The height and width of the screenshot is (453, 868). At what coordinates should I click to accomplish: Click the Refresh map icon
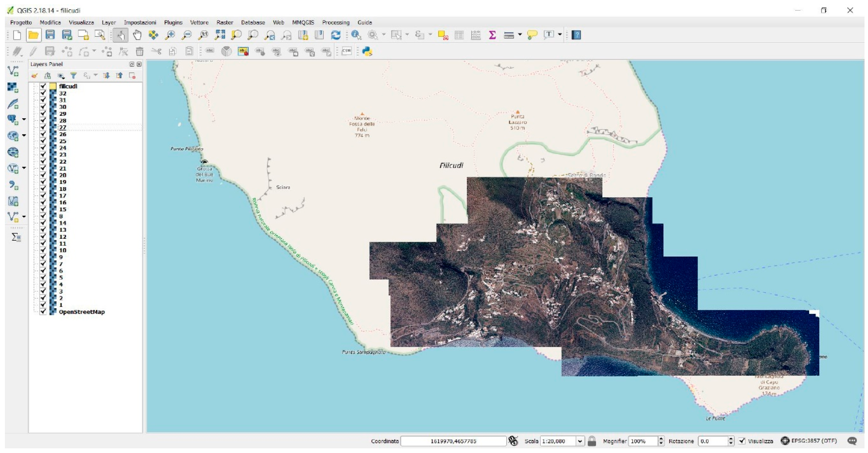coord(336,35)
